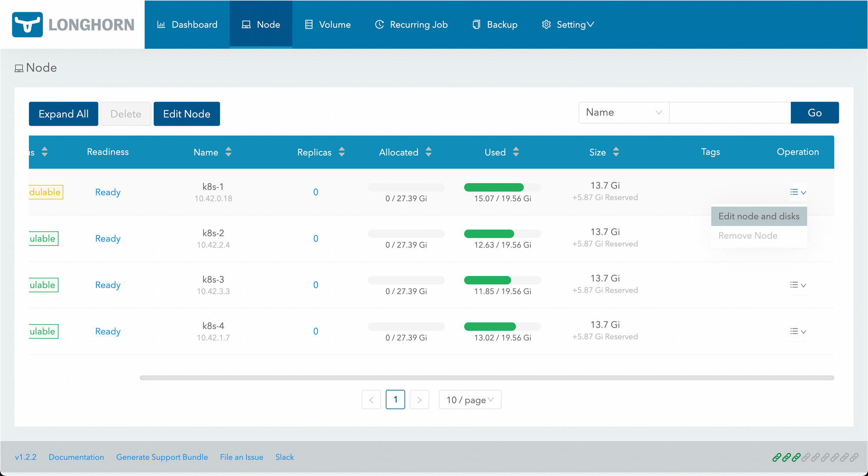Click the k8s-1 used storage progress bar
This screenshot has height=476, width=868.
pyautogui.click(x=502, y=187)
